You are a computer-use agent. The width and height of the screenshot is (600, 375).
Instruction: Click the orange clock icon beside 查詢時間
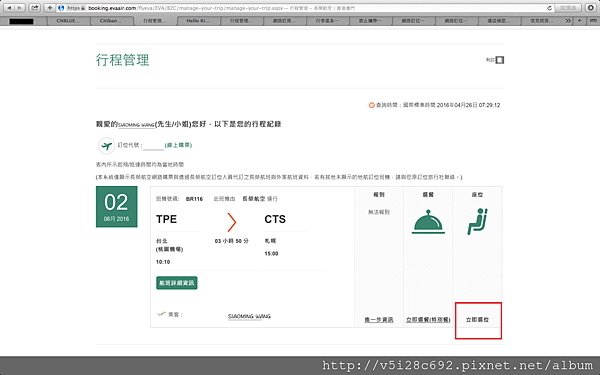pos(372,105)
